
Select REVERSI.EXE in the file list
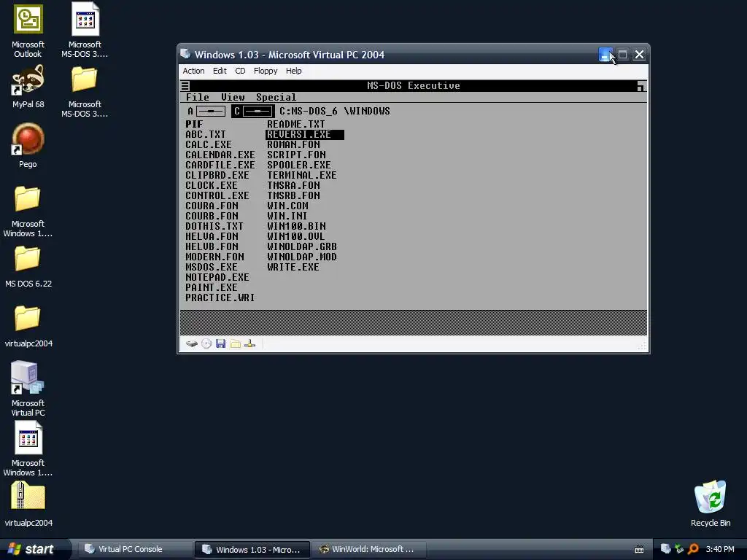(304, 135)
